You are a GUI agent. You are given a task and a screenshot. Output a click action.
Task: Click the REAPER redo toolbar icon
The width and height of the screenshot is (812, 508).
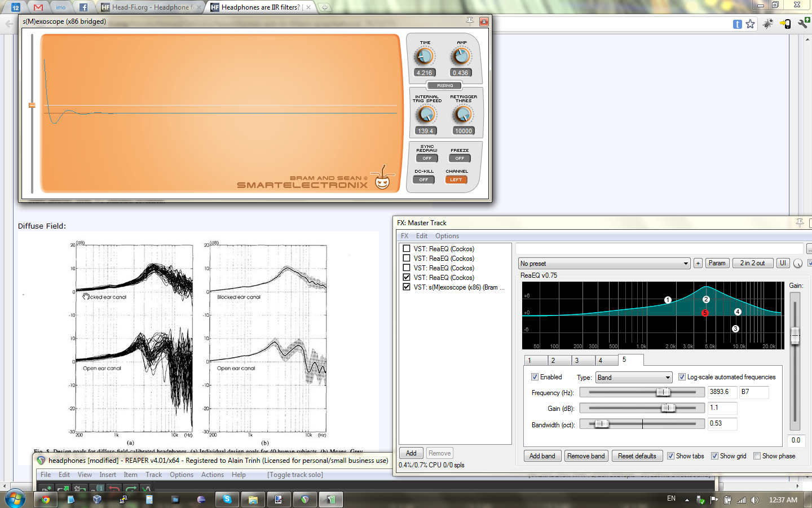[x=131, y=489]
